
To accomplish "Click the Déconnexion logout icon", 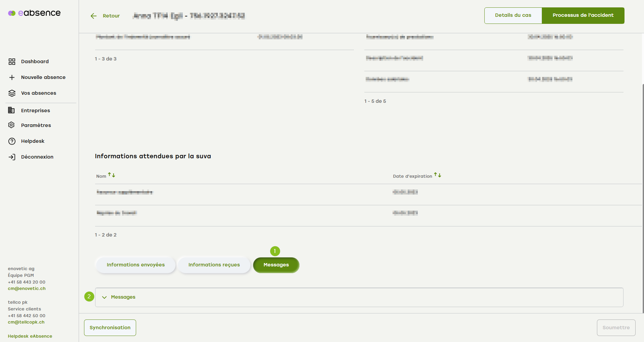I will pos(12,157).
